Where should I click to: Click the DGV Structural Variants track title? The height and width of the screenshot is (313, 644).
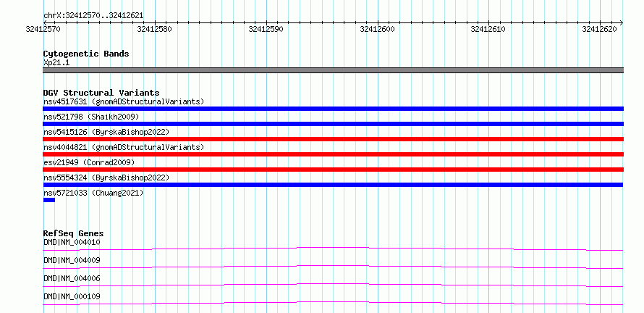click(x=101, y=93)
